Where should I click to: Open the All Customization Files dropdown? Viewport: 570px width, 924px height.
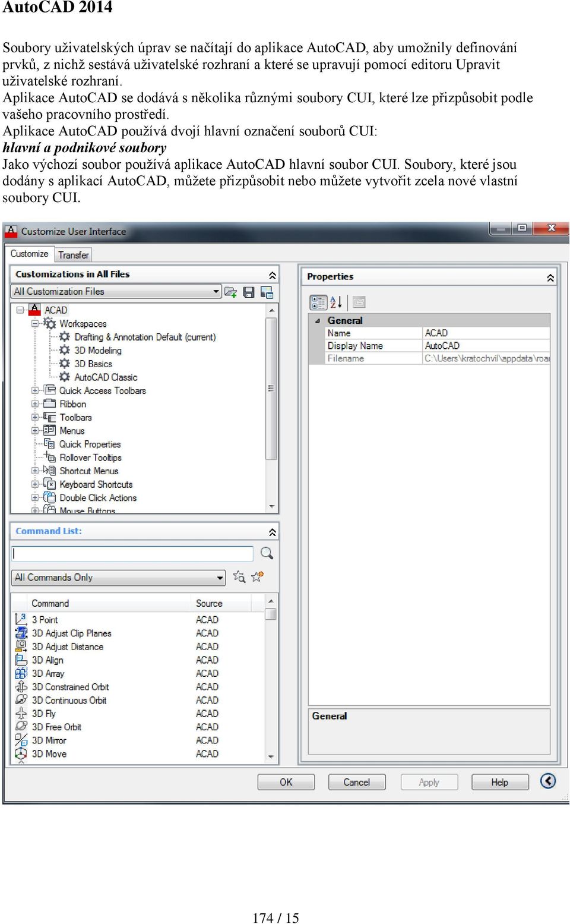[x=216, y=292]
